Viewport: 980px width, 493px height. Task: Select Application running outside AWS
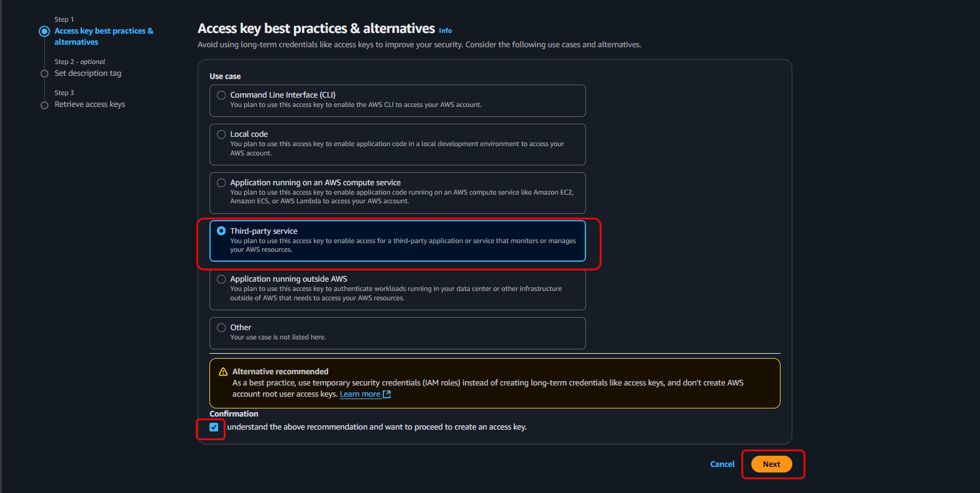[221, 279]
